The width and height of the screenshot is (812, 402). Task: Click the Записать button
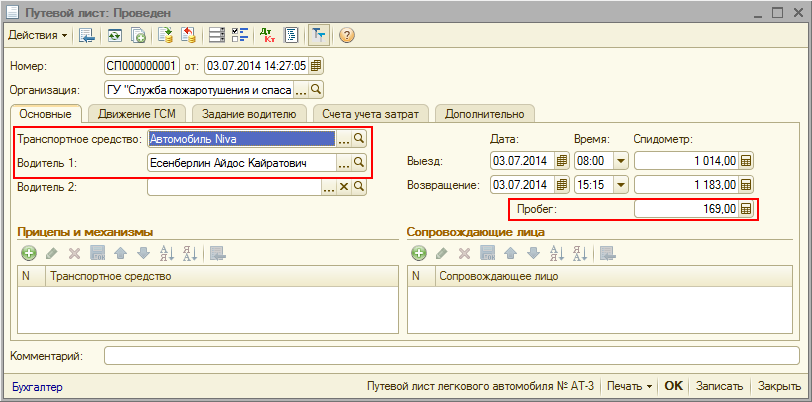point(719,386)
